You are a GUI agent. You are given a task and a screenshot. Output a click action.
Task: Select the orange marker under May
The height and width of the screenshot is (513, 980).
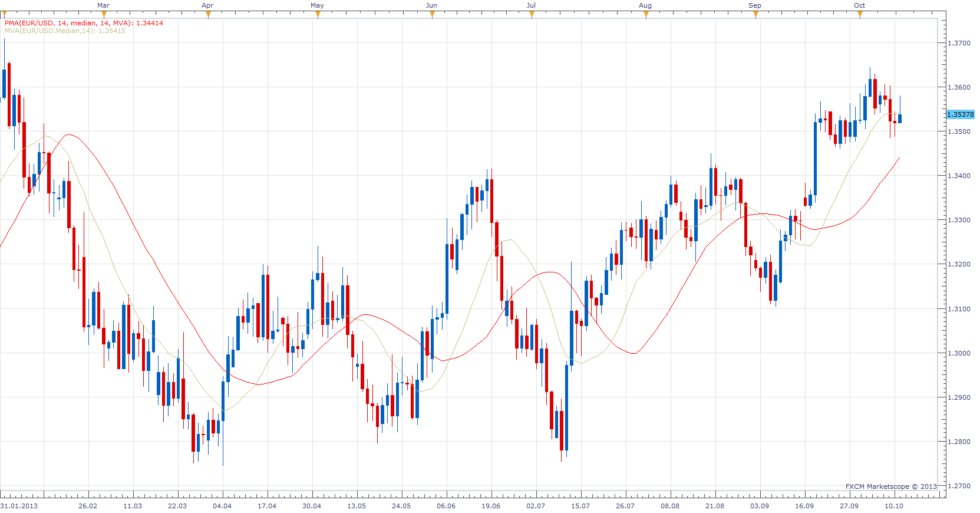click(x=318, y=14)
